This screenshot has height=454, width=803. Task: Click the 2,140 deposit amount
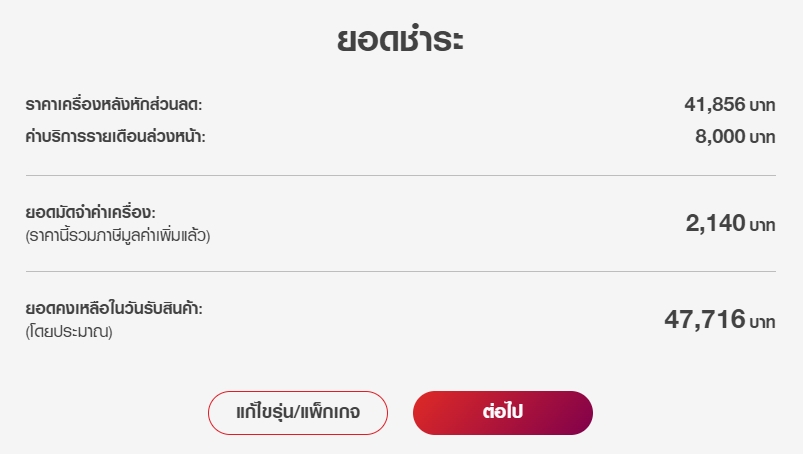(x=715, y=223)
